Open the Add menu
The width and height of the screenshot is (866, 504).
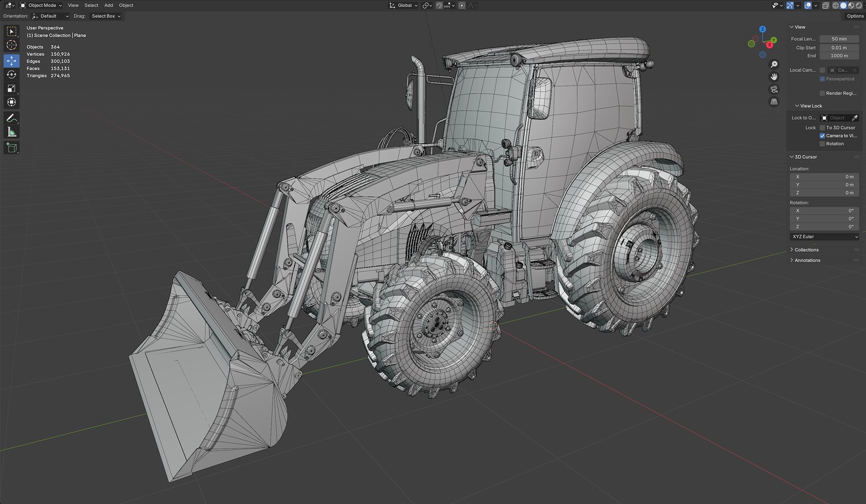pyautogui.click(x=109, y=5)
